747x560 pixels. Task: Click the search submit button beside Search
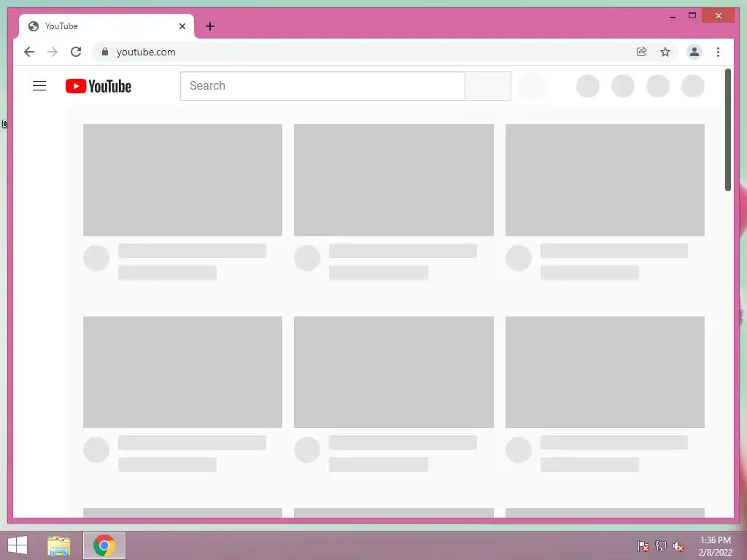[488, 86]
